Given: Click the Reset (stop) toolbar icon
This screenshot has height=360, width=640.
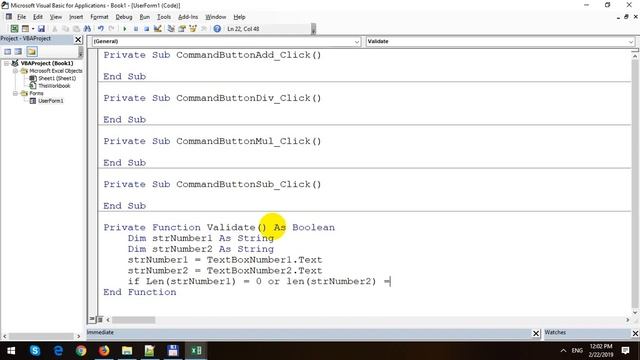Looking at the screenshot, I should pos(146,29).
